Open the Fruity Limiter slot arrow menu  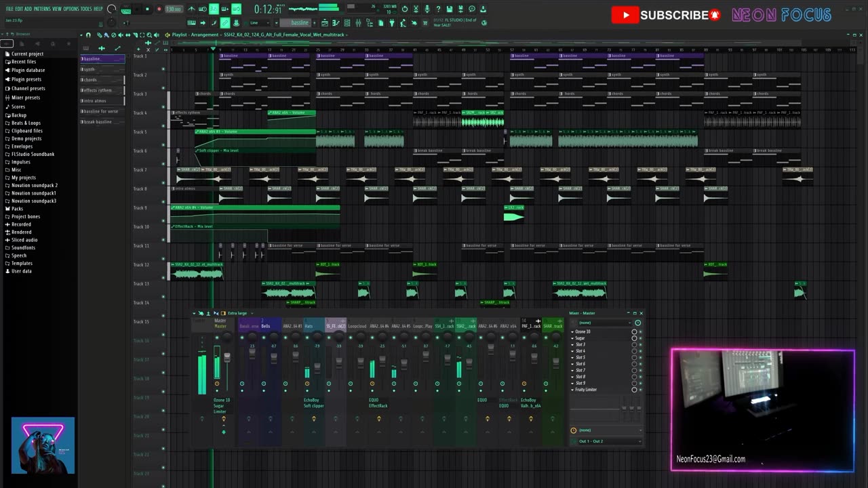(x=572, y=390)
